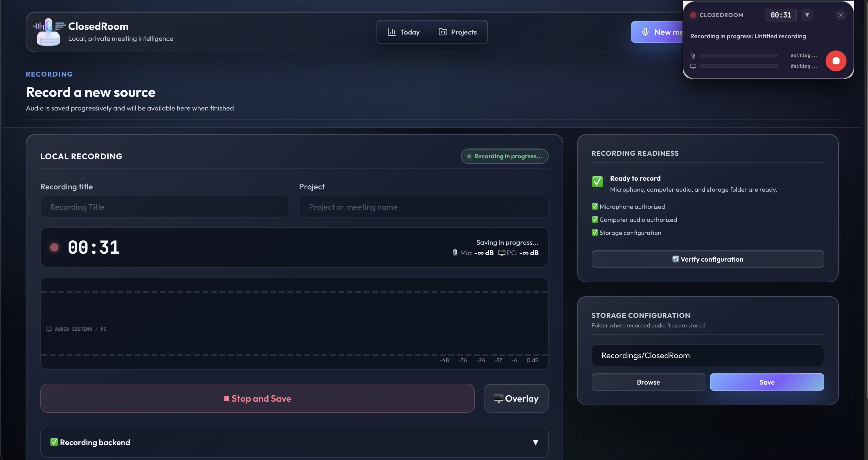Click the PC level monitor icon

(502, 253)
